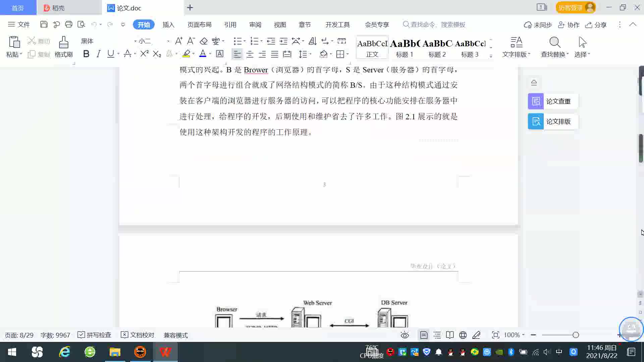Open the font name dropdown (黑体)
644x362 pixels.
tap(135, 41)
